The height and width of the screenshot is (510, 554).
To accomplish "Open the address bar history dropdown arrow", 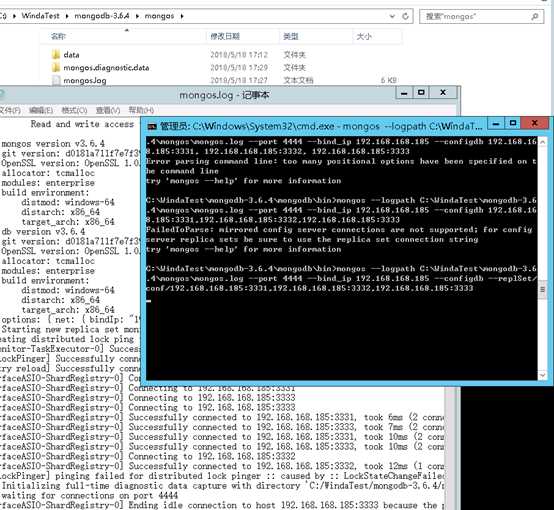I will (392, 16).
